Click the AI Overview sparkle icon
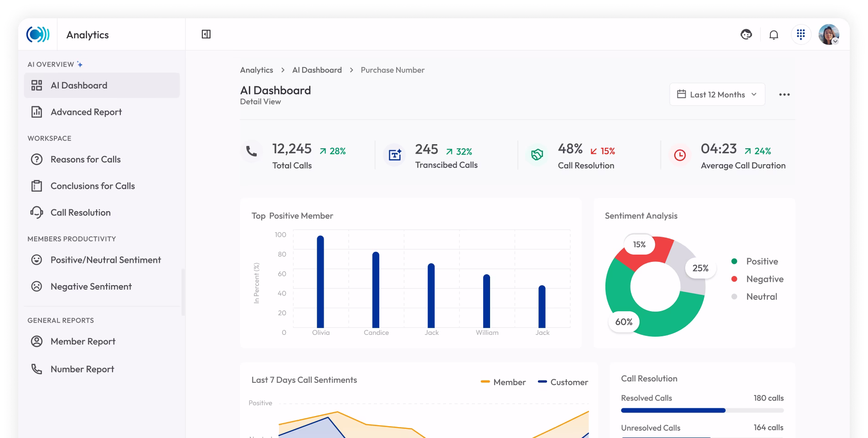868x438 pixels. point(80,64)
